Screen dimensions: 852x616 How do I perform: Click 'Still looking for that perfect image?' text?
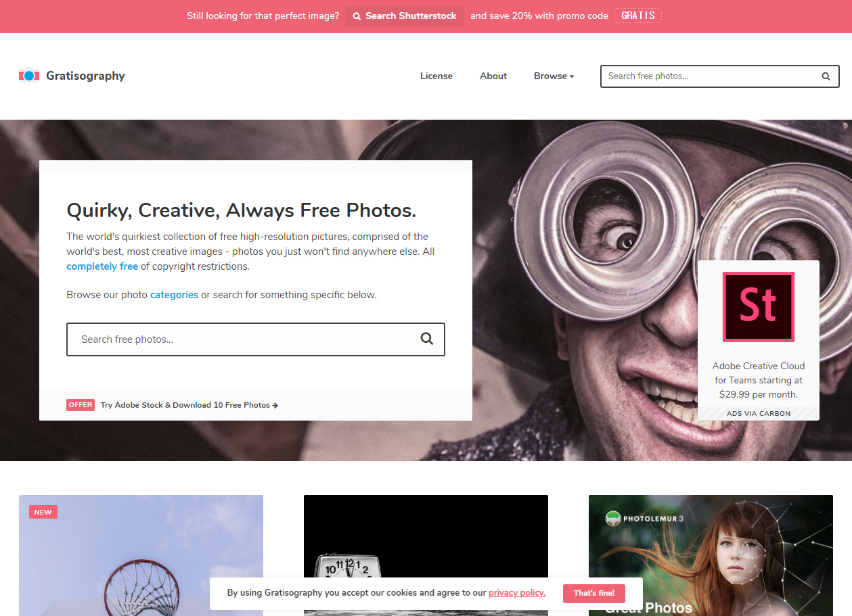(x=263, y=16)
